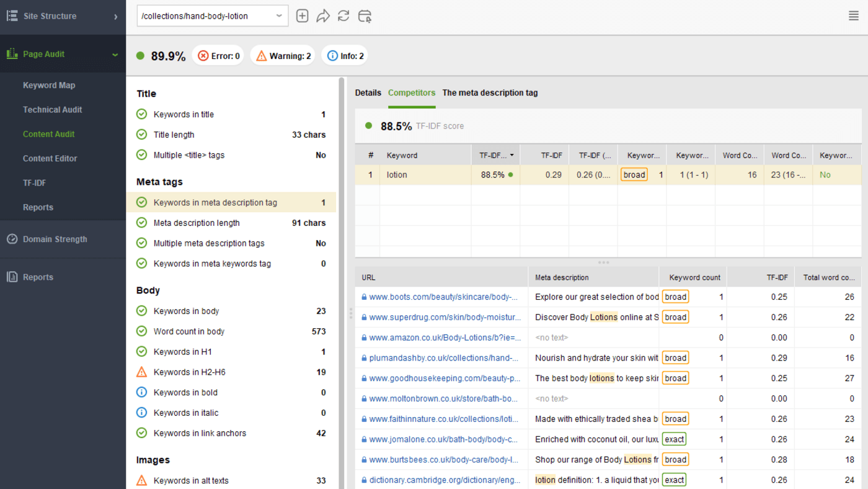Open the TF-IDF column sort dropdown
This screenshot has height=489, width=868.
513,155
